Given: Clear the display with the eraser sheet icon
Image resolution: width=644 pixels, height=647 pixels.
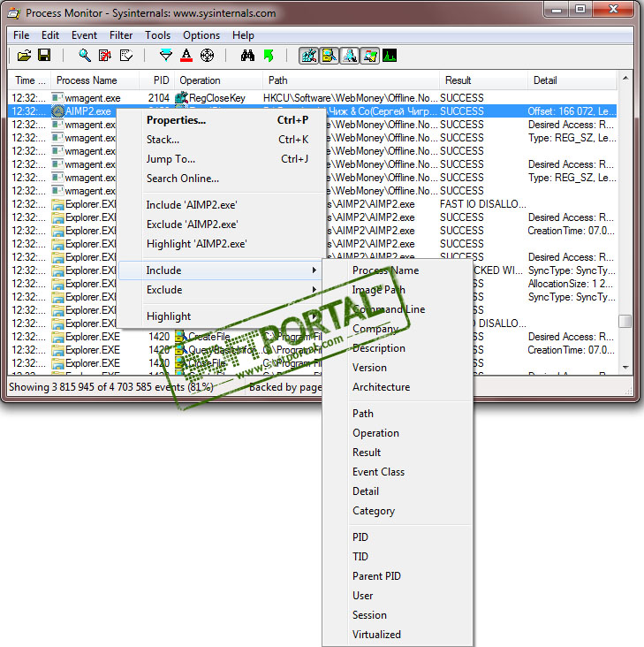Looking at the screenshot, I should click(x=125, y=56).
